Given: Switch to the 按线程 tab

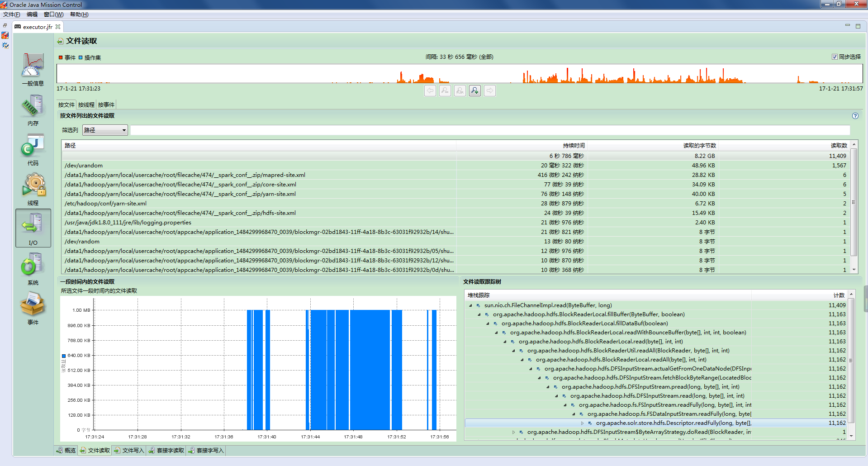Looking at the screenshot, I should click(86, 105).
